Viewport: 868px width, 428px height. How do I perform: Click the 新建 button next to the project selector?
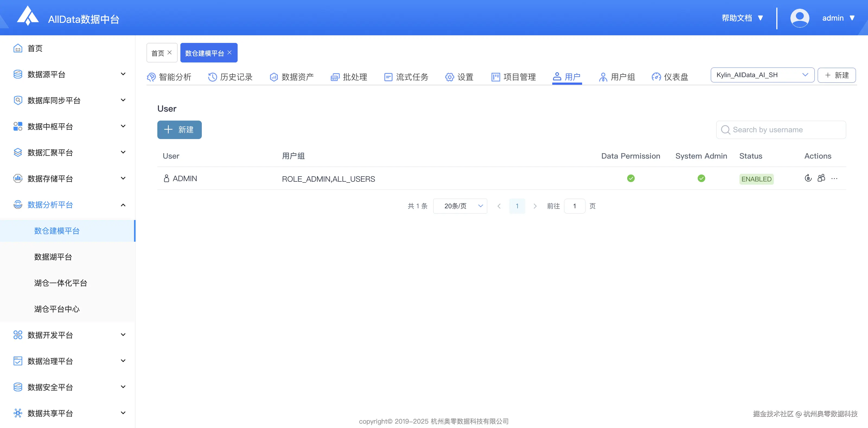click(x=837, y=75)
